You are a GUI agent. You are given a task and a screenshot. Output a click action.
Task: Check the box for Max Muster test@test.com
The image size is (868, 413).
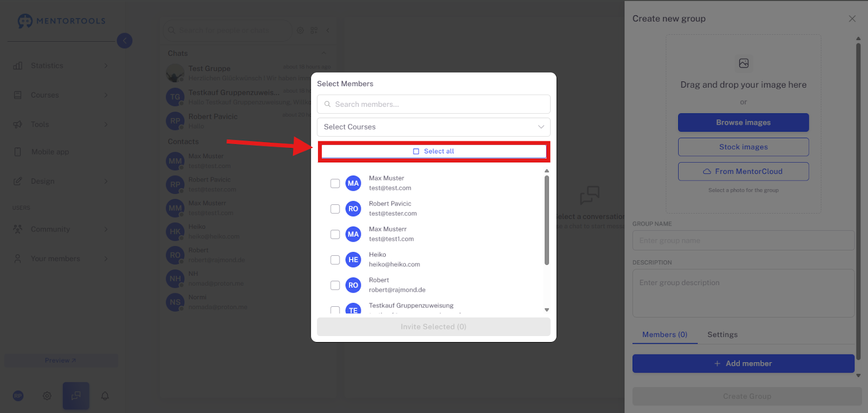tap(335, 183)
